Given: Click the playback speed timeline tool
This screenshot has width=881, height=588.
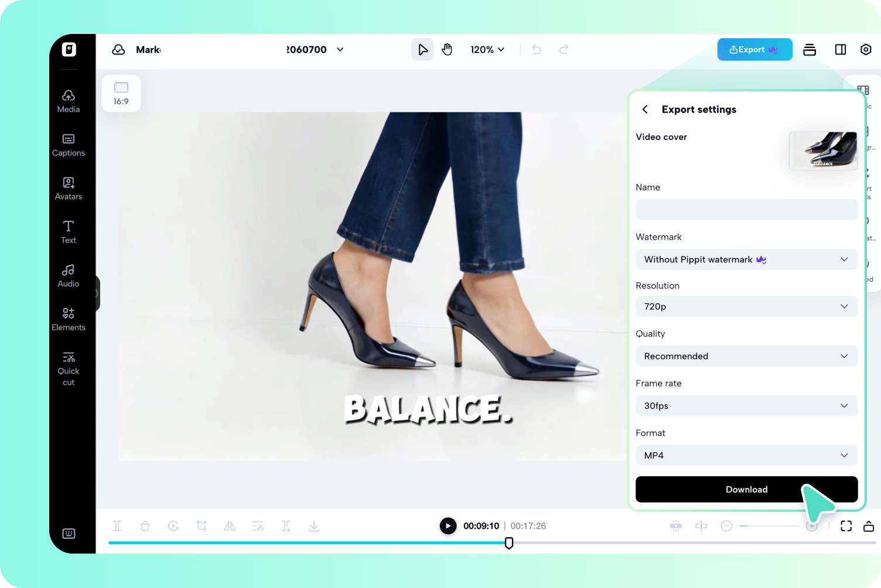Looking at the screenshot, I should point(173,526).
